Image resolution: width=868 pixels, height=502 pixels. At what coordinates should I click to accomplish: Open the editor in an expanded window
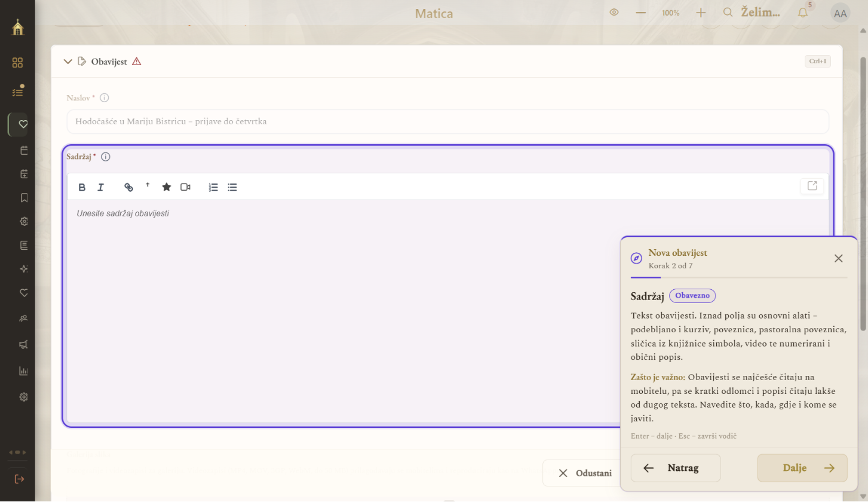coord(812,186)
